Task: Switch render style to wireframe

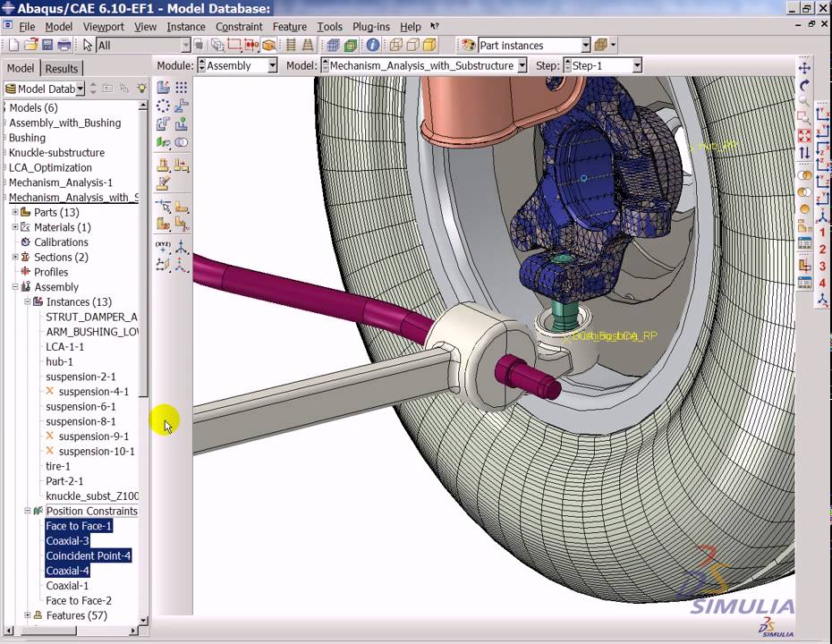Action: [395, 45]
